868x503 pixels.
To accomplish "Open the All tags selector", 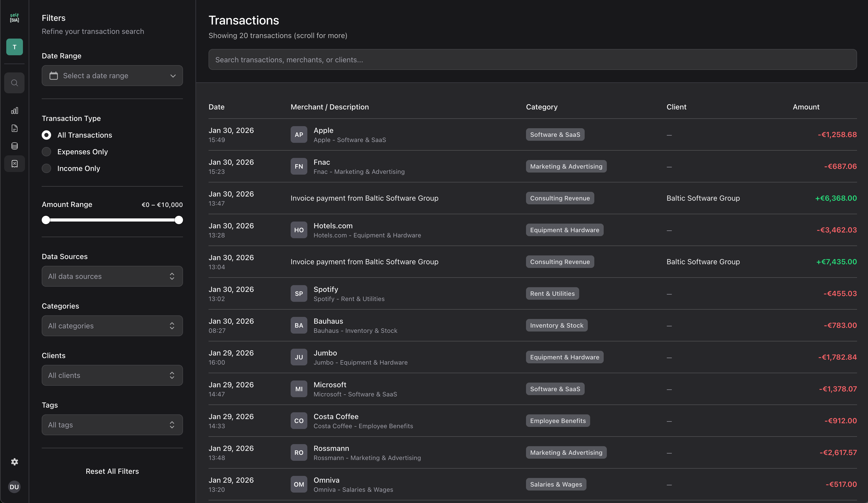I will (x=112, y=425).
